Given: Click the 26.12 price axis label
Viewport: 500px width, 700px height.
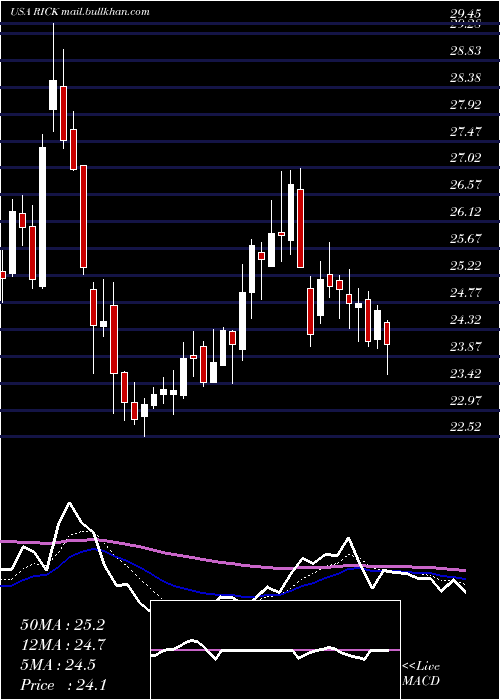Looking at the screenshot, I should 466,212.
